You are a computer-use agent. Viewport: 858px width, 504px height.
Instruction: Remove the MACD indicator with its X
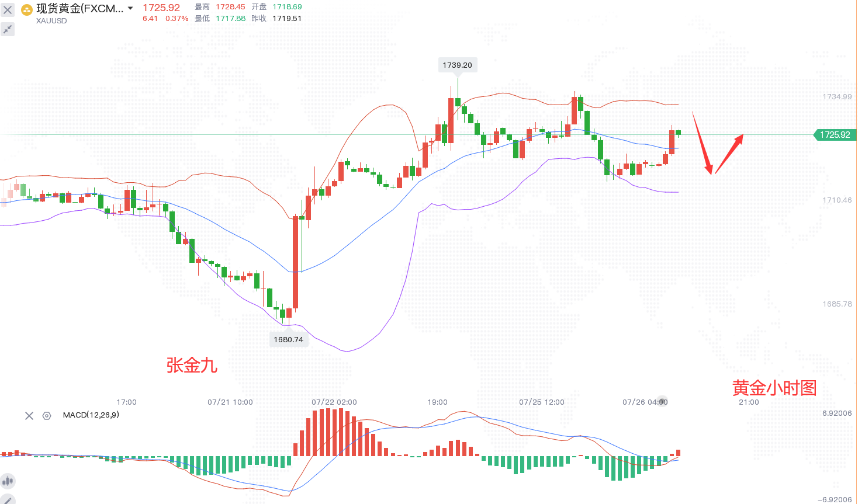click(x=29, y=416)
